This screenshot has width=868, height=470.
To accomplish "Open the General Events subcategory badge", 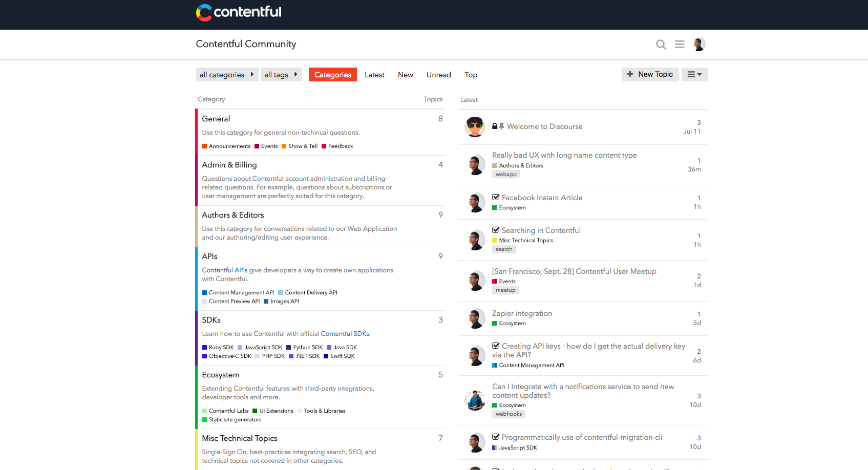I will (266, 146).
